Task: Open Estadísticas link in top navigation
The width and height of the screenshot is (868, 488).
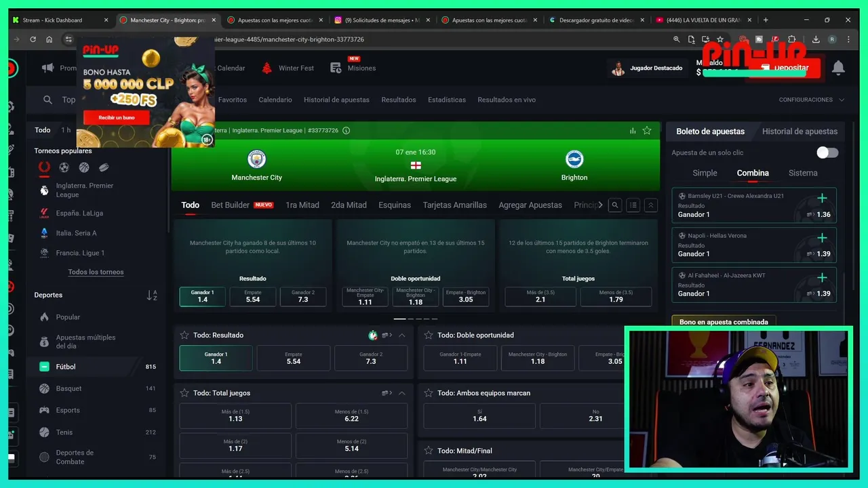Action: [x=447, y=100]
